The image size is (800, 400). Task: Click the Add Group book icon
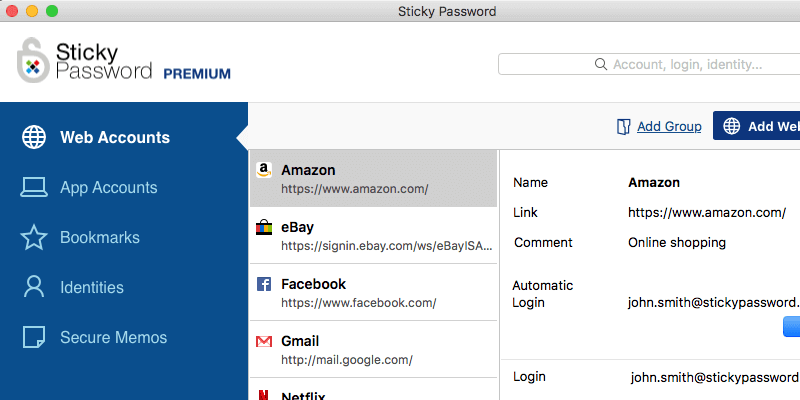coord(624,127)
